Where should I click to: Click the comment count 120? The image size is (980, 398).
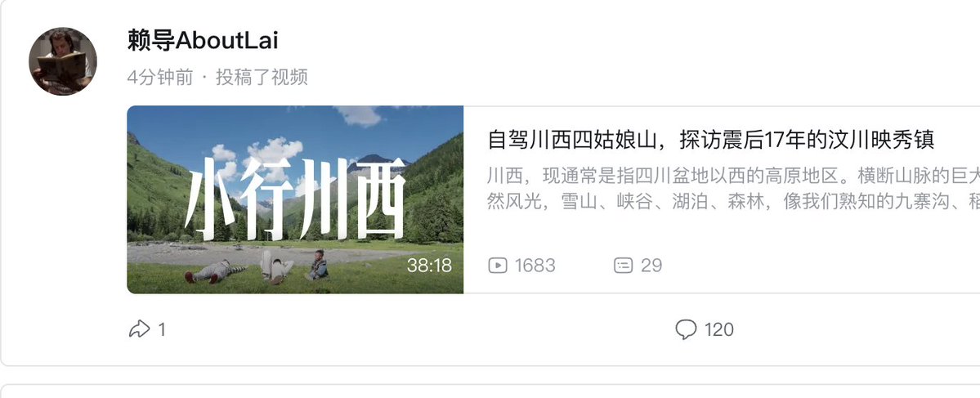[718, 329]
